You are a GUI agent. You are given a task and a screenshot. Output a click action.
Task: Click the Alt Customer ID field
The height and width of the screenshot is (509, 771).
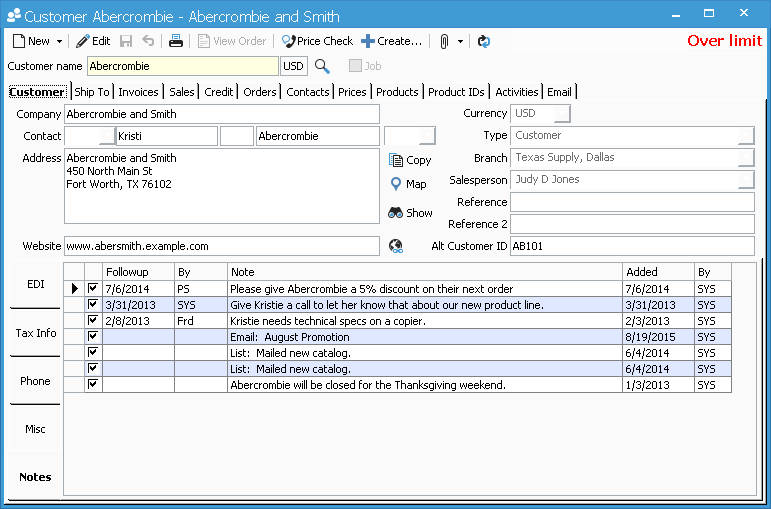631,246
